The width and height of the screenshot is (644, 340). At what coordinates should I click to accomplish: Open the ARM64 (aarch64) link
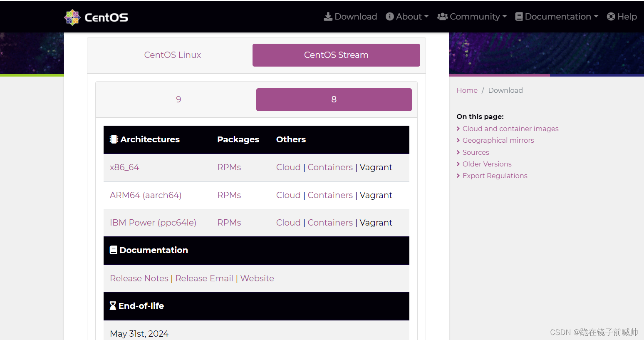point(146,195)
